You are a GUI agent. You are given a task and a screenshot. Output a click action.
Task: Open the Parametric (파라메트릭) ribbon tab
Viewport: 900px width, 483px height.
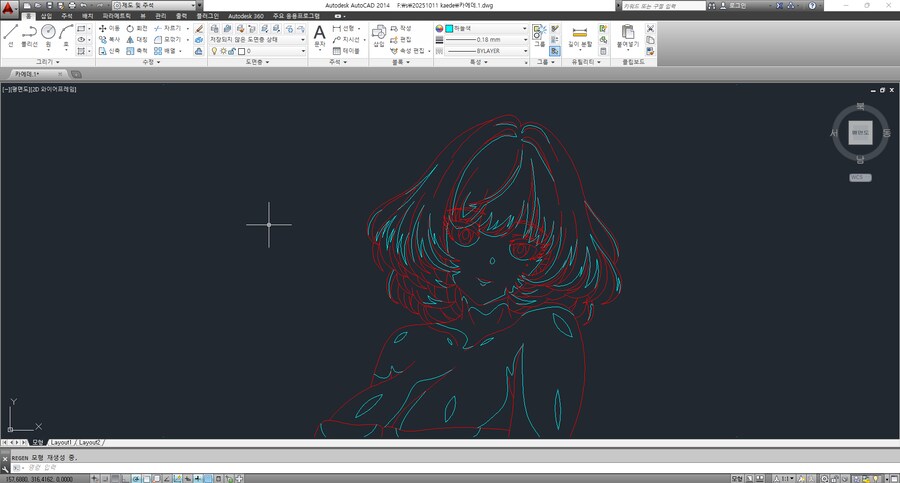[117, 16]
